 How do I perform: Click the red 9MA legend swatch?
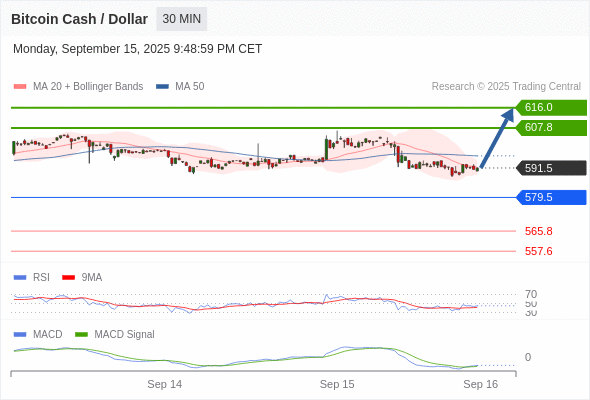point(68,278)
